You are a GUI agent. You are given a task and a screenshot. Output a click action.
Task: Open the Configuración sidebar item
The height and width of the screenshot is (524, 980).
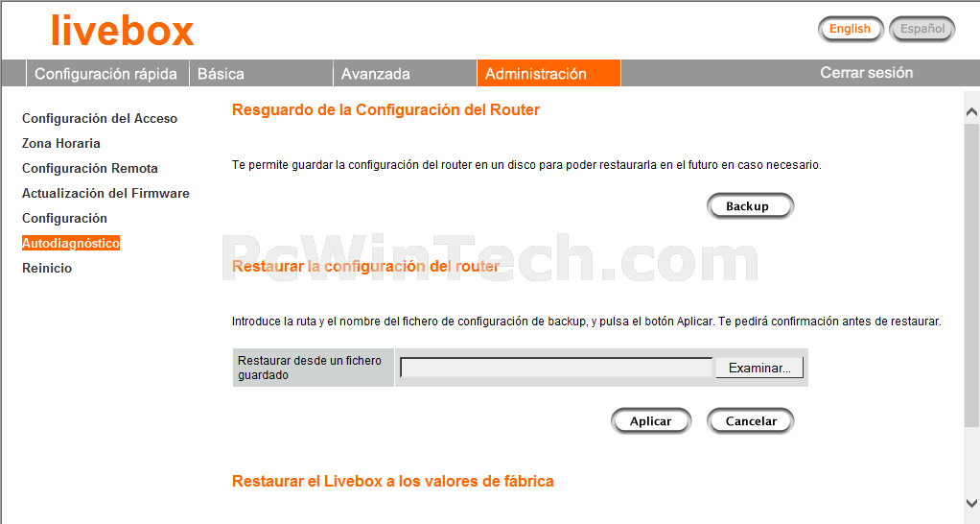pos(64,218)
